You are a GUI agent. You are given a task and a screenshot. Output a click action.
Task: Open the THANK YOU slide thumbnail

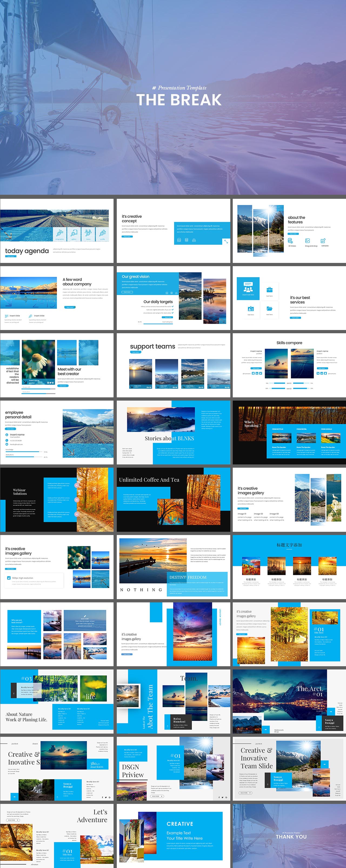point(289,836)
